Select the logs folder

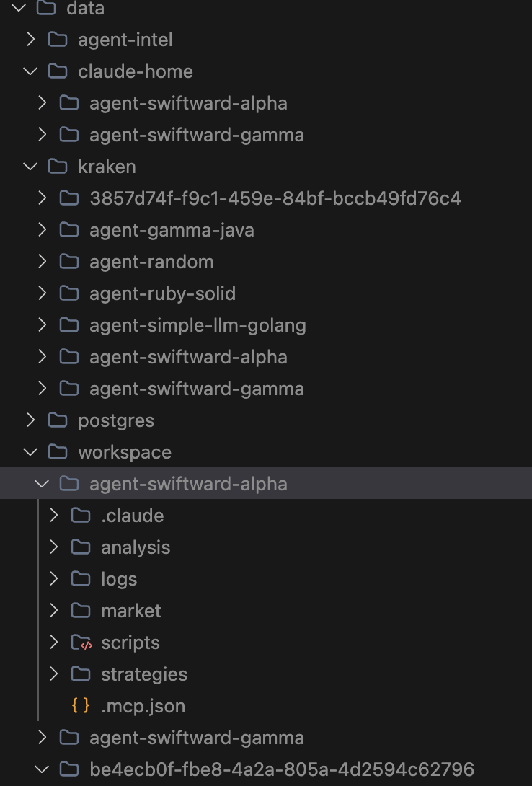[x=119, y=579]
